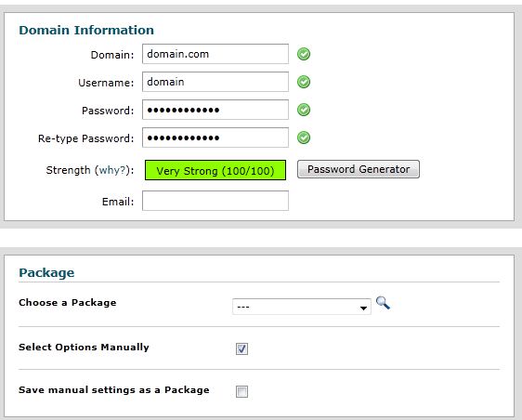The height and width of the screenshot is (420, 522).
Task: Click into the Domain text field
Action: tap(215, 54)
